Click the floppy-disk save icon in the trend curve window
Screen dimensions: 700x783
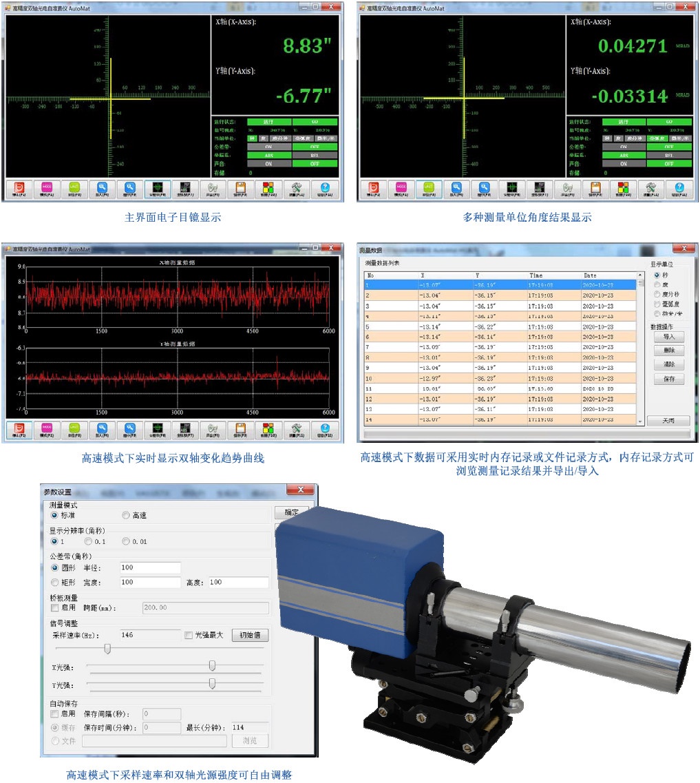241,429
